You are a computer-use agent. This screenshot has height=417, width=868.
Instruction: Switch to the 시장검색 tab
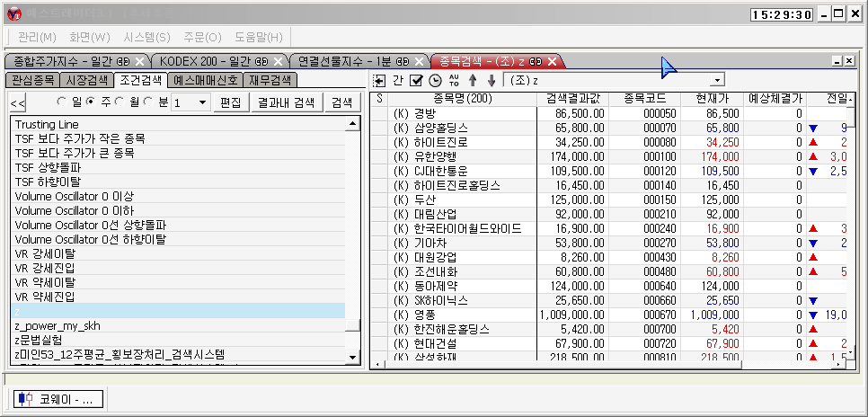tap(88, 80)
